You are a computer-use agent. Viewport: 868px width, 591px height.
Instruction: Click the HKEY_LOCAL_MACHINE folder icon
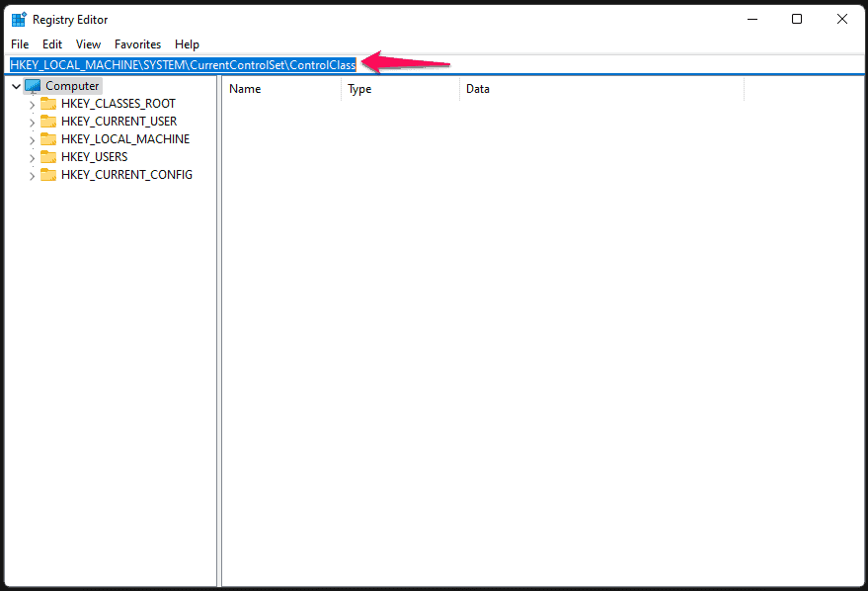coord(48,139)
